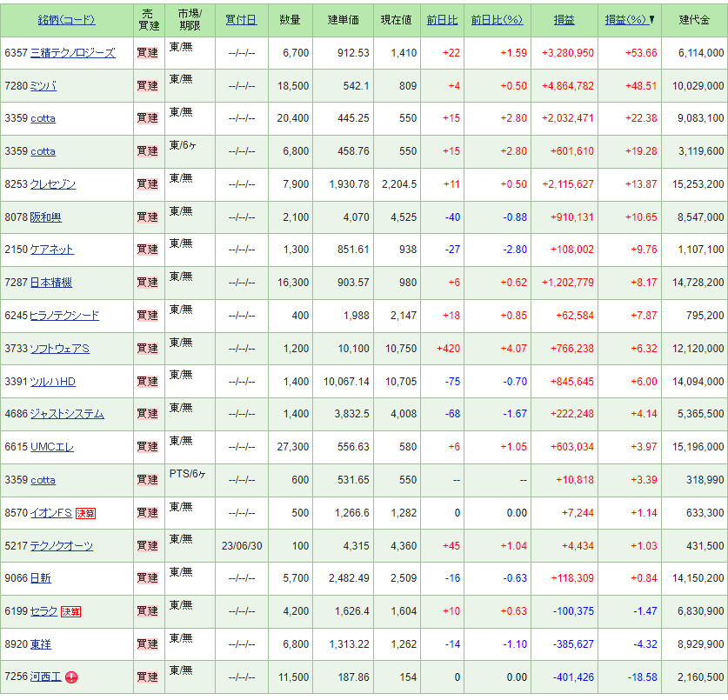Image resolution: width=728 pixels, height=700 pixels.
Task: Open the UMCエレ stock link
Action: [52, 447]
